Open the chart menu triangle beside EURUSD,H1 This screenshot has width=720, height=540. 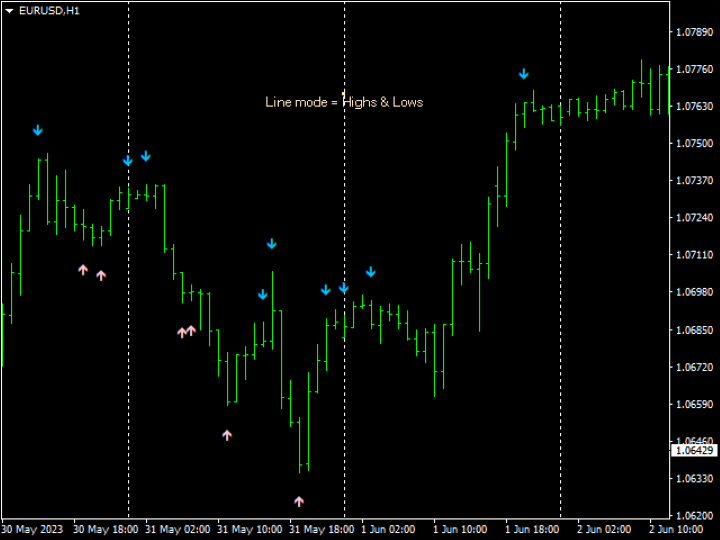pos(9,11)
